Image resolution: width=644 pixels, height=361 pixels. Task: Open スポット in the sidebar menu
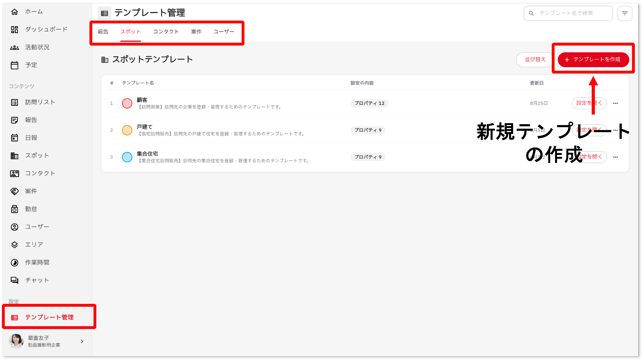point(30,156)
